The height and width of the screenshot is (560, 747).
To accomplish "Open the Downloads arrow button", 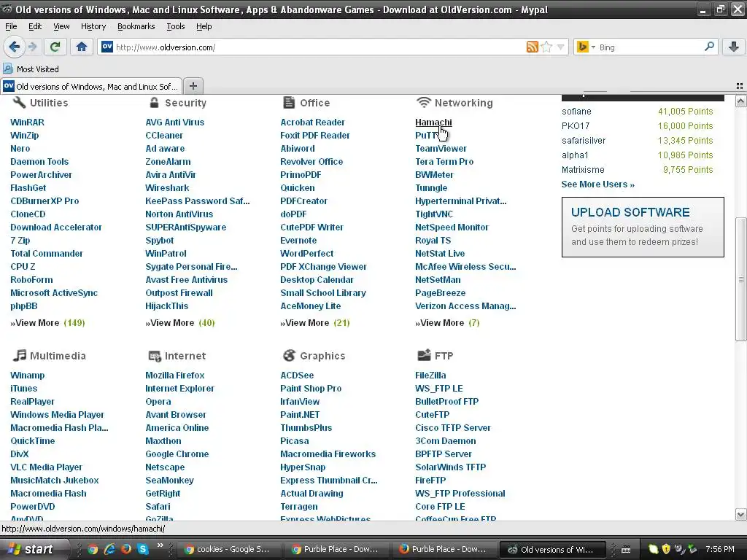I will point(734,47).
